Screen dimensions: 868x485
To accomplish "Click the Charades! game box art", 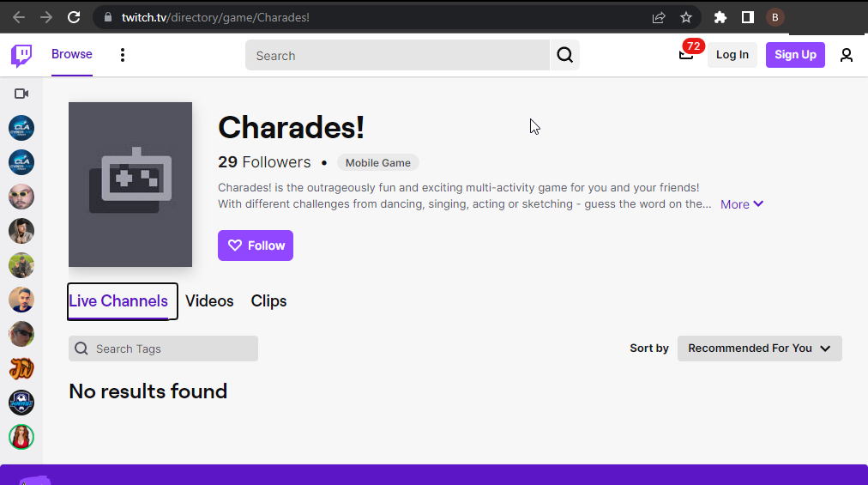I will click(130, 185).
